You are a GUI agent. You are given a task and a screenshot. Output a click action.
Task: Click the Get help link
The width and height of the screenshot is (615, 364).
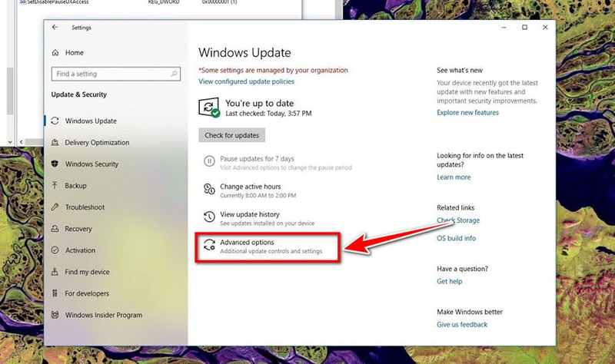pos(450,281)
